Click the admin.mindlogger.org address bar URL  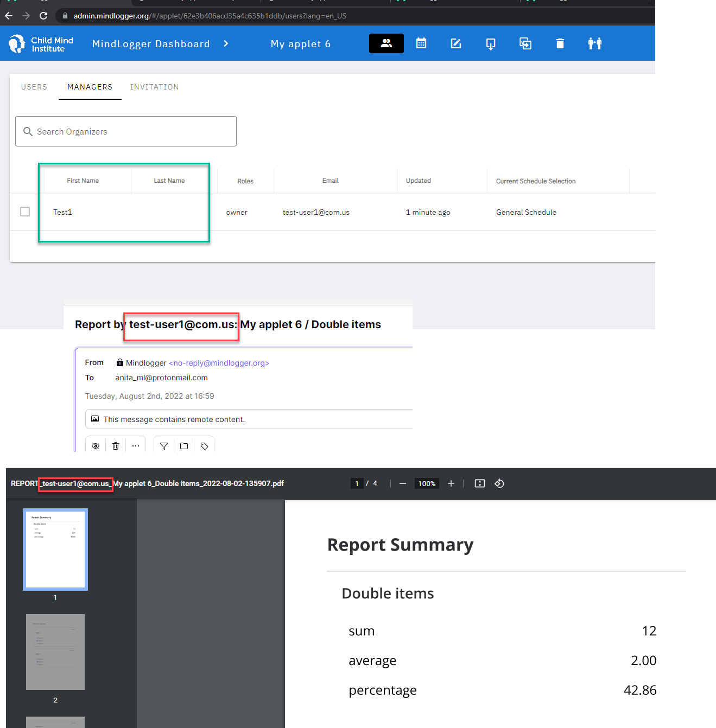tap(210, 16)
